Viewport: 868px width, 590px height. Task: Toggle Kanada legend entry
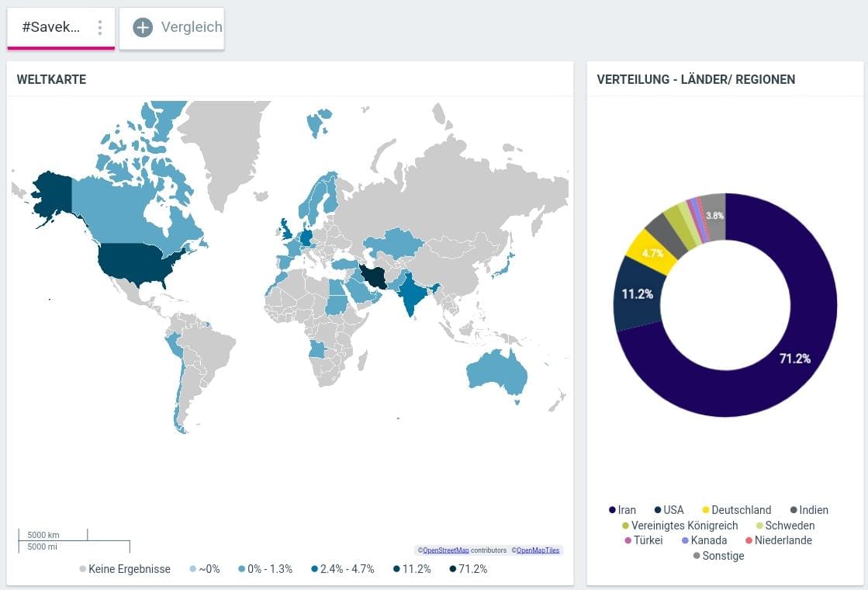pos(704,540)
